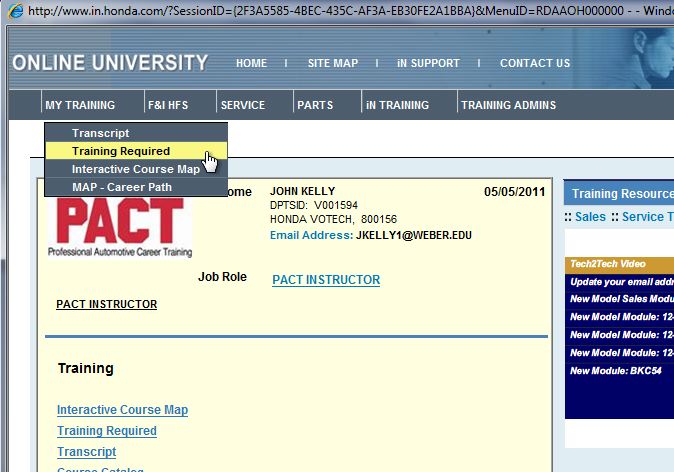674x472 pixels.
Task: Click the ONLINE UNIVERSITY site logo
Action: 110,63
